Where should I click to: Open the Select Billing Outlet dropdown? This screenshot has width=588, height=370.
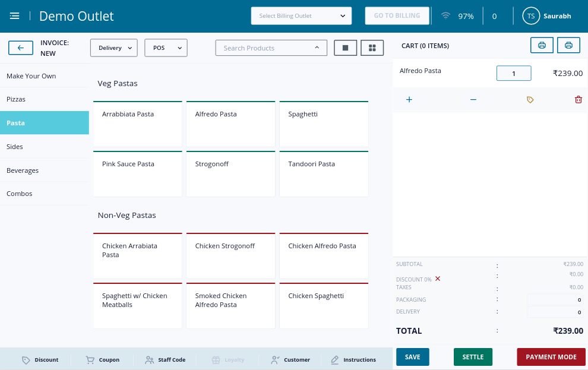[302, 16]
